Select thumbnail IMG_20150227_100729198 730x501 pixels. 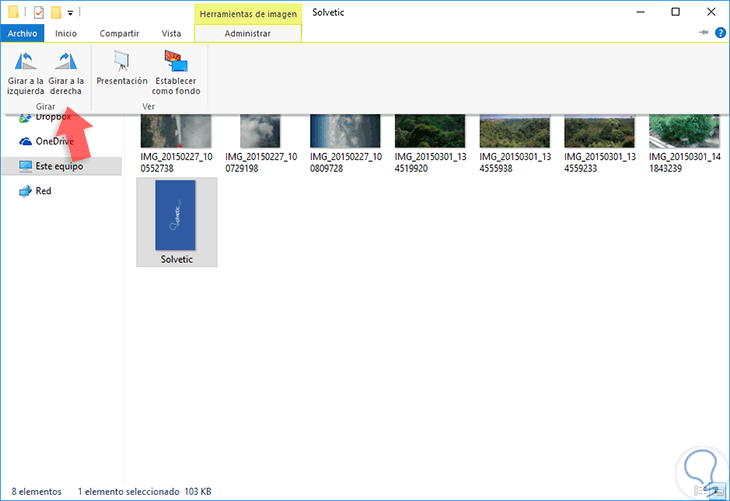click(260, 131)
